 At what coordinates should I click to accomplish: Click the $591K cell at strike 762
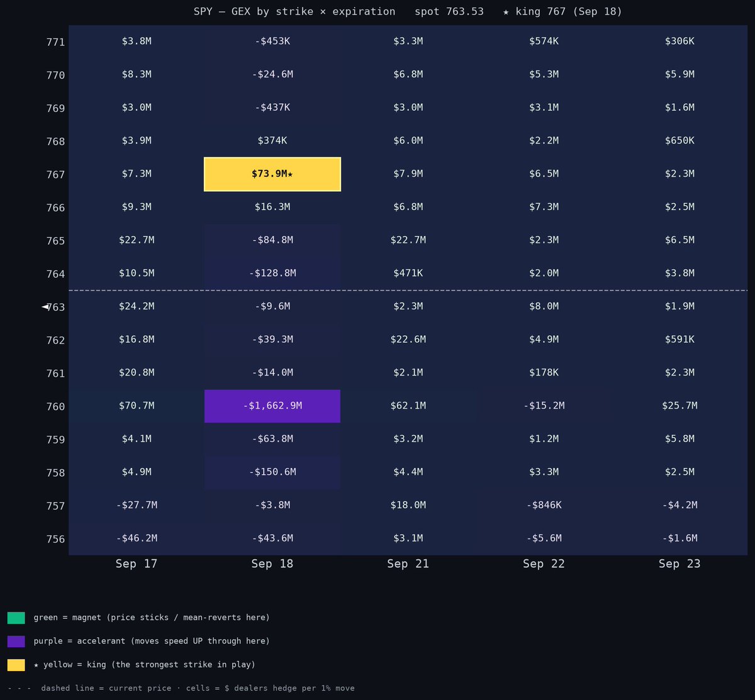click(x=679, y=340)
